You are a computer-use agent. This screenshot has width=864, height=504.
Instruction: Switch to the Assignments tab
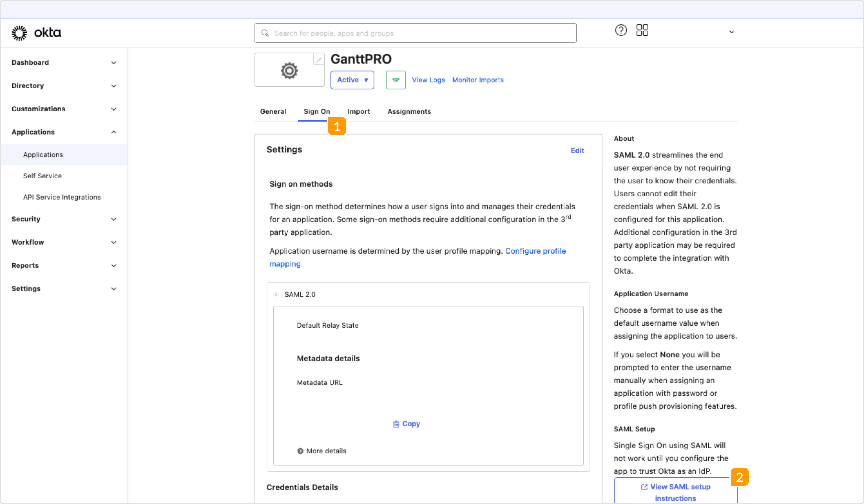pyautogui.click(x=409, y=111)
